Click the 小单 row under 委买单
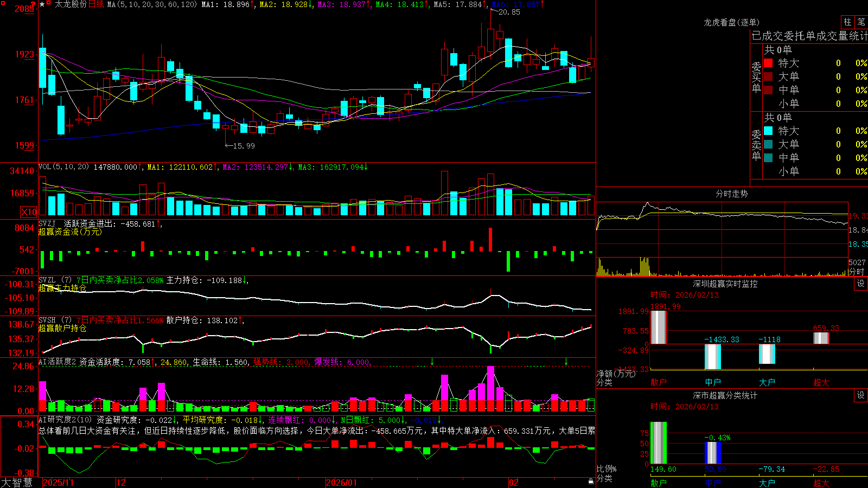The width and height of the screenshot is (868, 488). (x=815, y=104)
